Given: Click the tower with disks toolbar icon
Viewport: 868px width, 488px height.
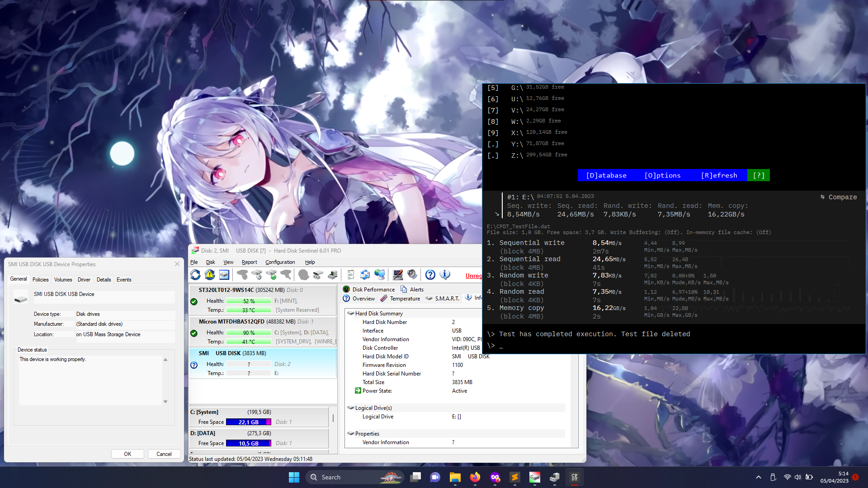Looking at the screenshot, I should click(x=333, y=275).
